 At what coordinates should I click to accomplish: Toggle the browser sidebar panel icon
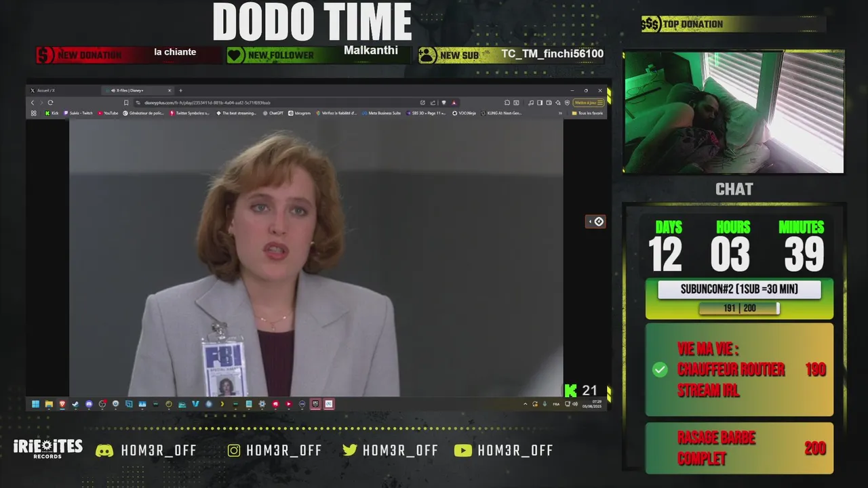pyautogui.click(x=540, y=102)
